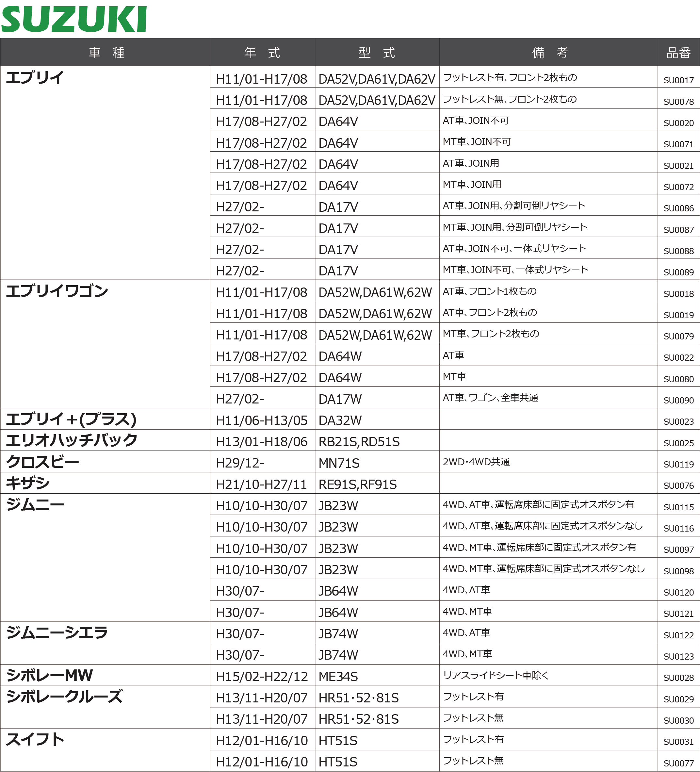Select the エブリイワゴン vehicle name cell
Screen dimensions: 700x772
pyautogui.click(x=57, y=291)
